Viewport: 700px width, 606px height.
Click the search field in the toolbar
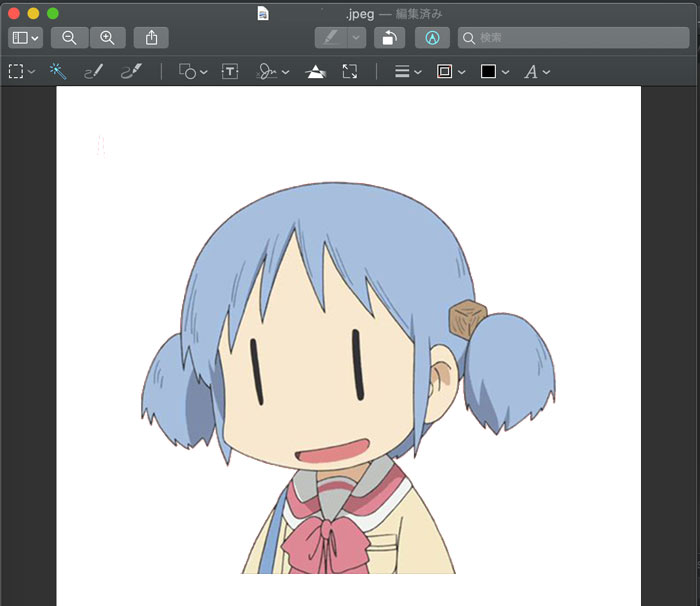point(573,38)
